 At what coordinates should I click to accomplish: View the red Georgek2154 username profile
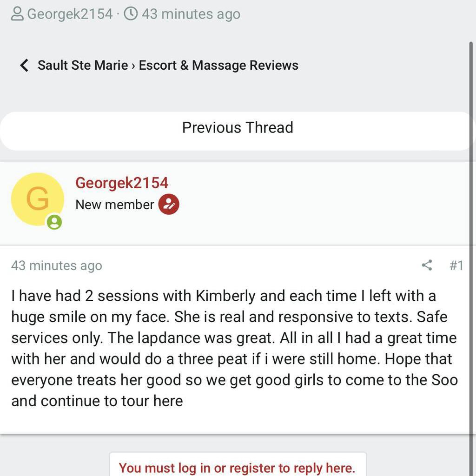click(x=122, y=183)
